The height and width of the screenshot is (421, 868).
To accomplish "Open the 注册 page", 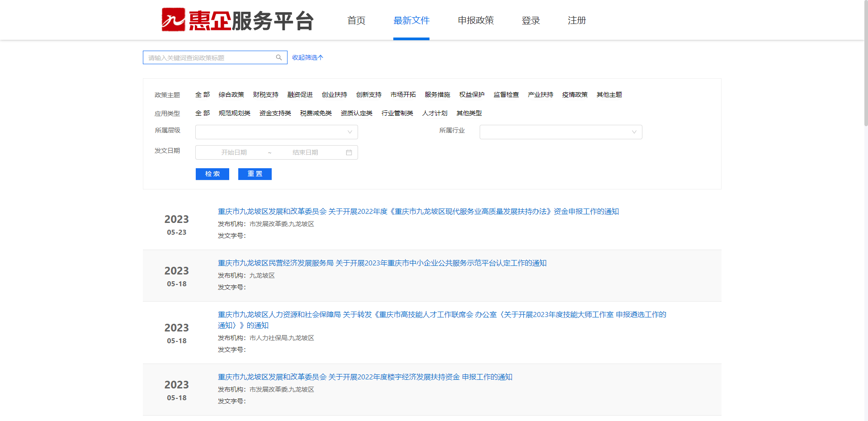I will 577,20.
